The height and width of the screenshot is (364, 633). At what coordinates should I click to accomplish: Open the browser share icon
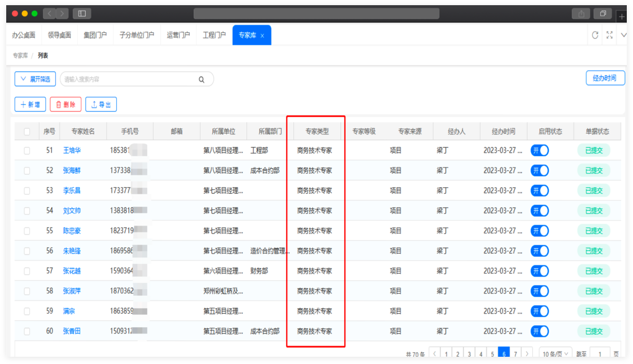(581, 13)
